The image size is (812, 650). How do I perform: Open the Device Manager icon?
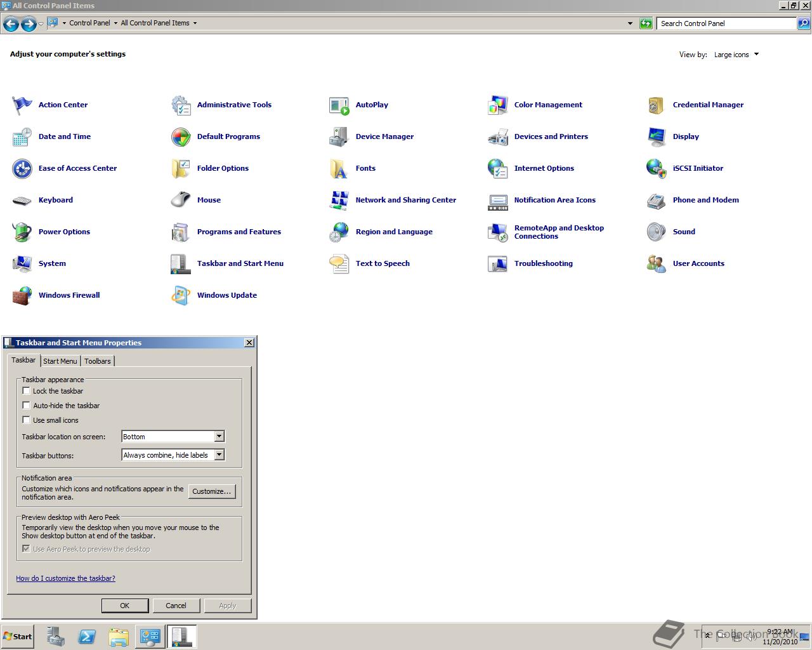(339, 136)
